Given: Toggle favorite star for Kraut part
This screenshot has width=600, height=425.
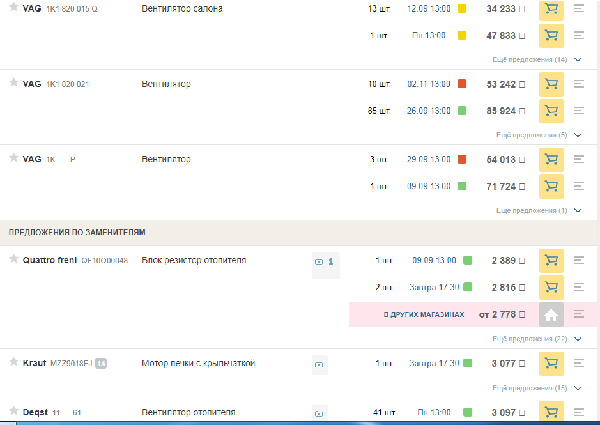Looking at the screenshot, I should [x=13, y=363].
